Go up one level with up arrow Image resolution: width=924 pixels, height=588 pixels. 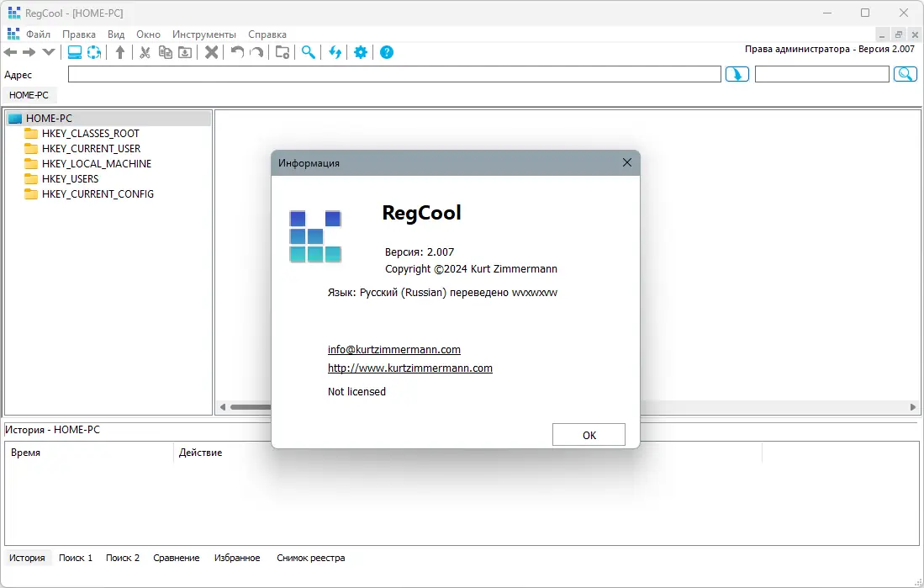click(120, 52)
